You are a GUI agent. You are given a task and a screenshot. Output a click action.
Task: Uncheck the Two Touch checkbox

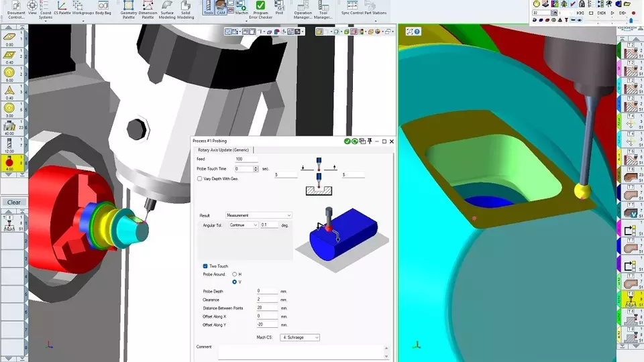point(205,266)
